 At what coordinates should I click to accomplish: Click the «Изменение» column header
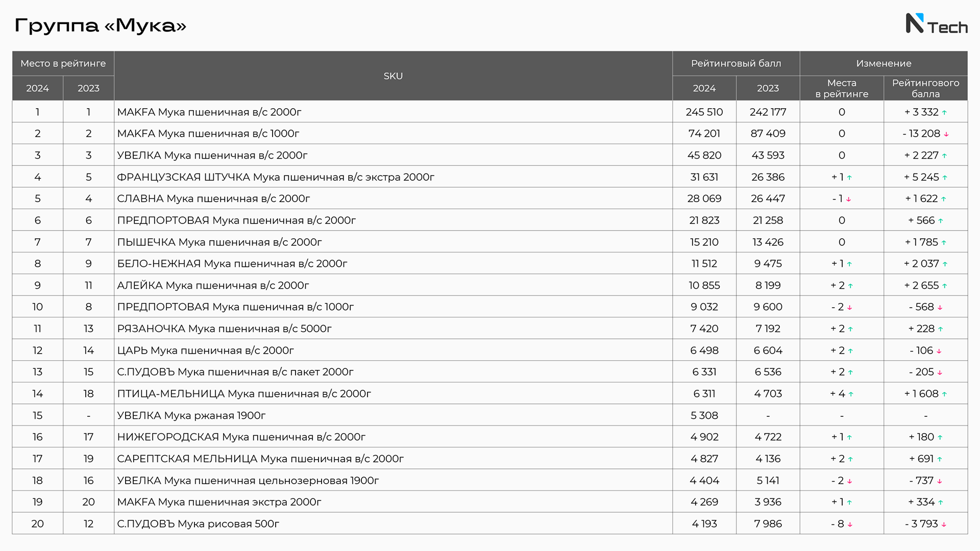point(884,63)
